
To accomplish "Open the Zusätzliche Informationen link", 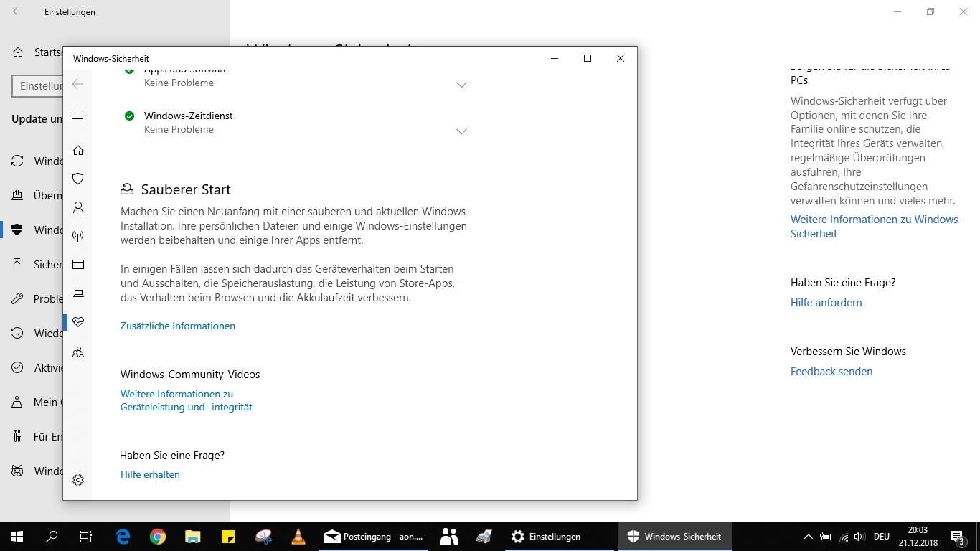I will pos(178,326).
